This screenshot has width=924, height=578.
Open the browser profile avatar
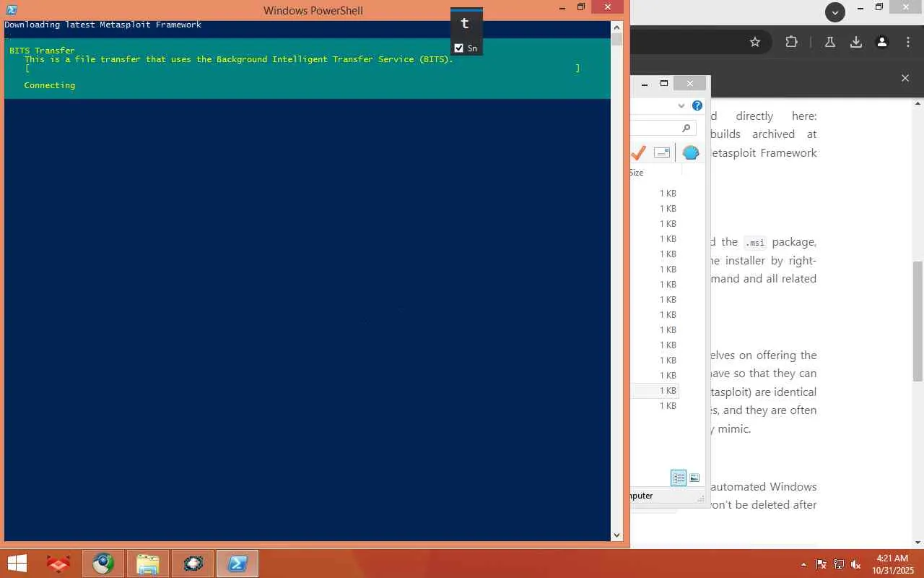(882, 42)
